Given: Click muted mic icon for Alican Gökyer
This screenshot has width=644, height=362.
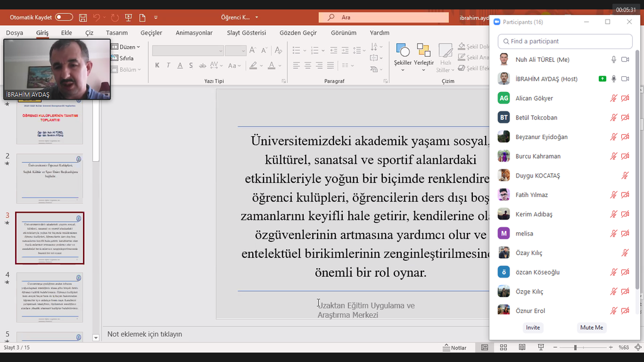Looking at the screenshot, I should point(614,98).
